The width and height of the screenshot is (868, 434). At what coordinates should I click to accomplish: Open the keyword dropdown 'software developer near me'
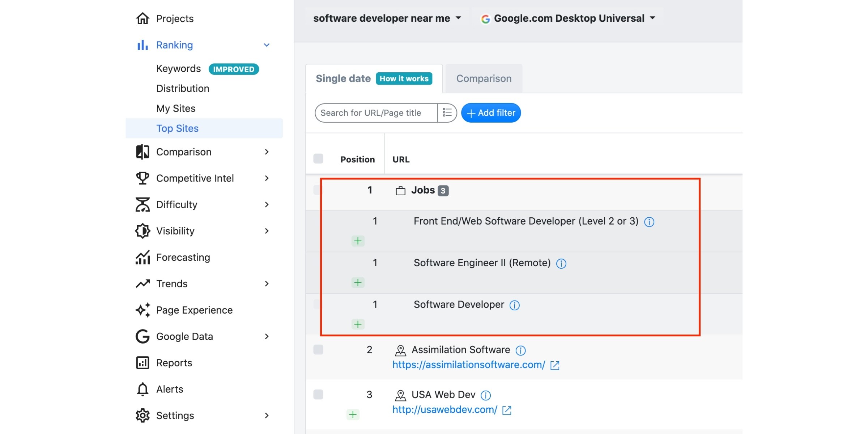pos(387,18)
